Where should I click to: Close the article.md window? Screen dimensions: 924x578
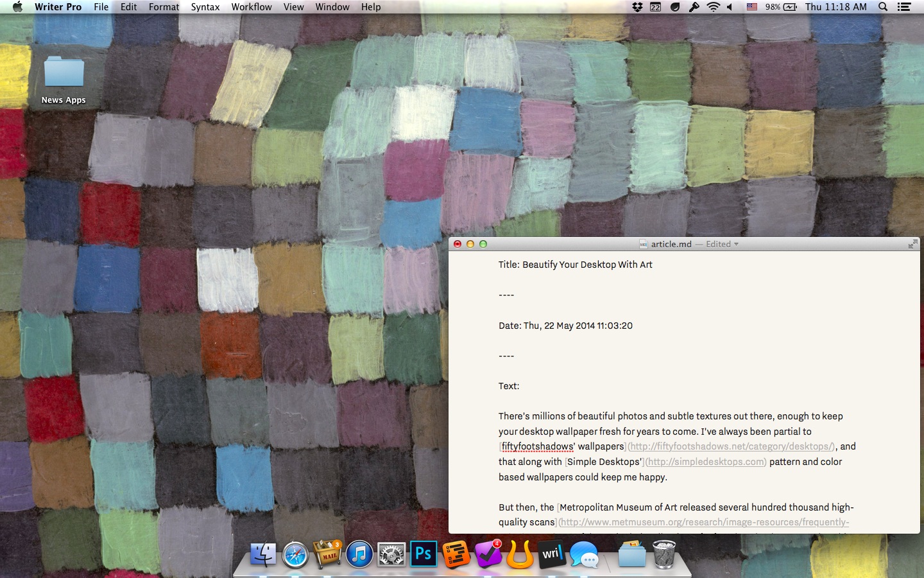click(458, 244)
